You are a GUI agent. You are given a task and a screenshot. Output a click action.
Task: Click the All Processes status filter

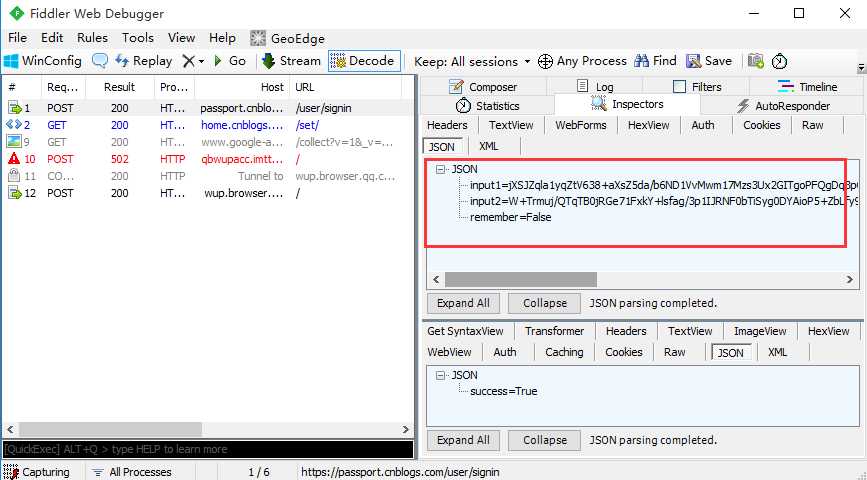pyautogui.click(x=132, y=472)
